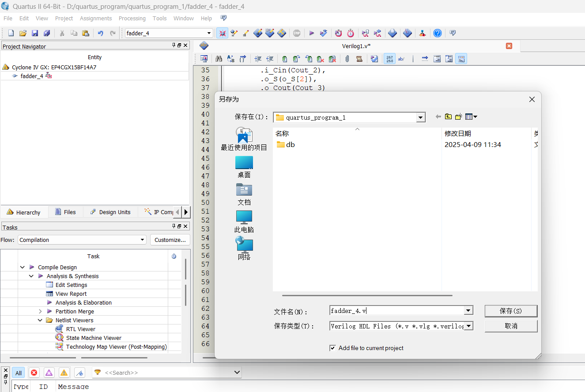Open the Help question mark icon
The width and height of the screenshot is (585, 392).
click(437, 33)
